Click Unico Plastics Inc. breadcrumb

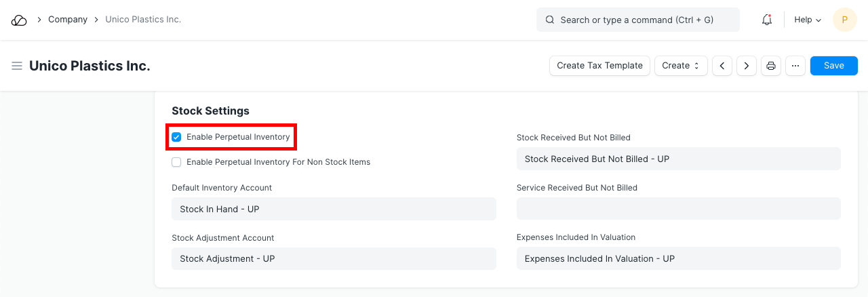point(143,20)
